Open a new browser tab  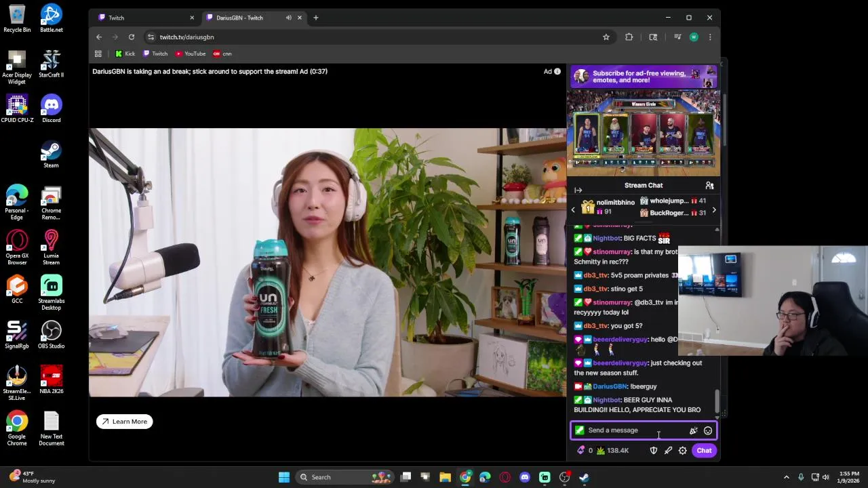click(x=316, y=18)
